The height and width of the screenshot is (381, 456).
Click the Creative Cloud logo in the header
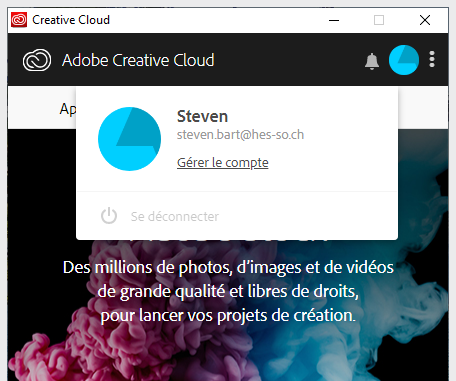pos(37,60)
